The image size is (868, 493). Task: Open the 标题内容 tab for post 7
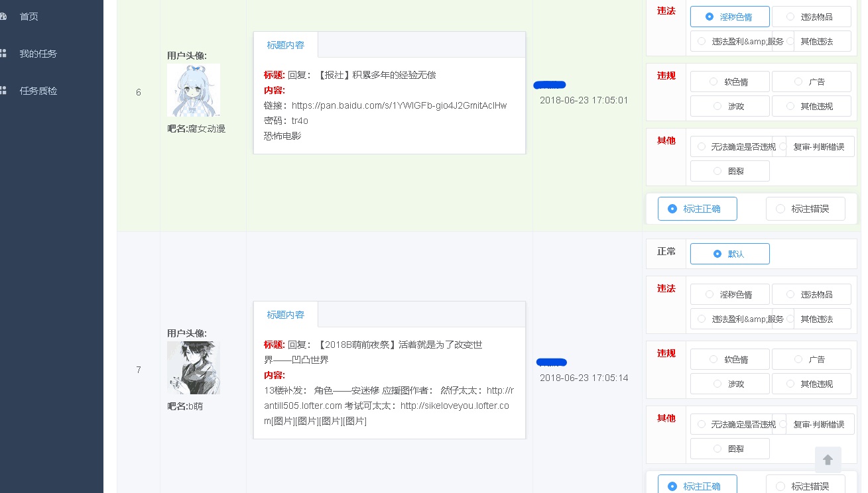coord(285,315)
